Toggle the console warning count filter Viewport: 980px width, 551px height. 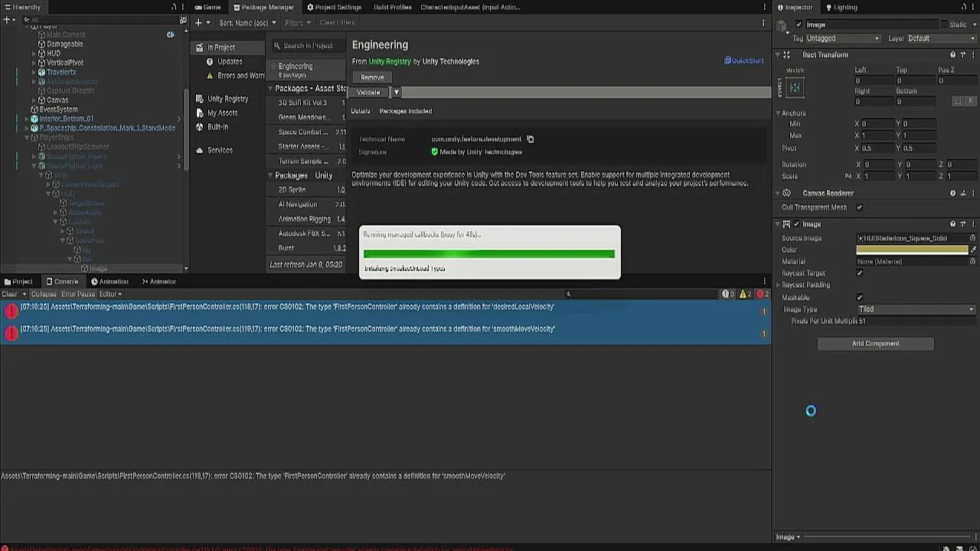[x=745, y=294]
